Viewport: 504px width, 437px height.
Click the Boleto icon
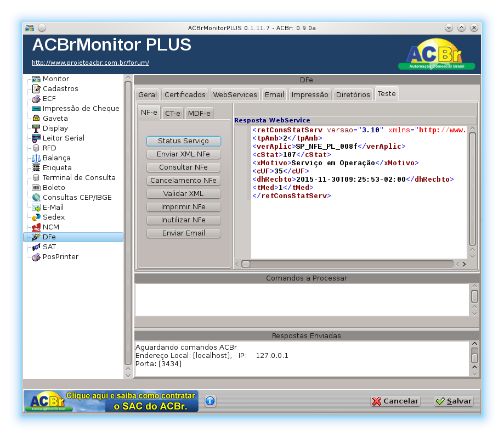pos(36,188)
